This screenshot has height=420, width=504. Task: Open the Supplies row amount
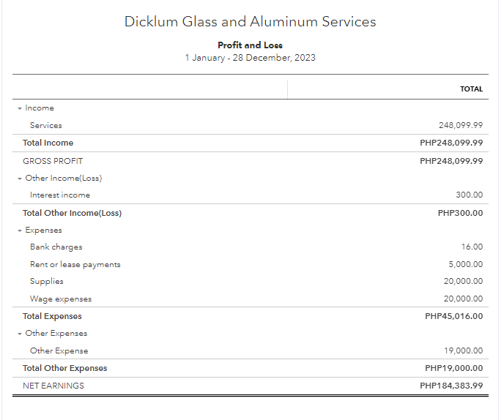[x=464, y=282]
